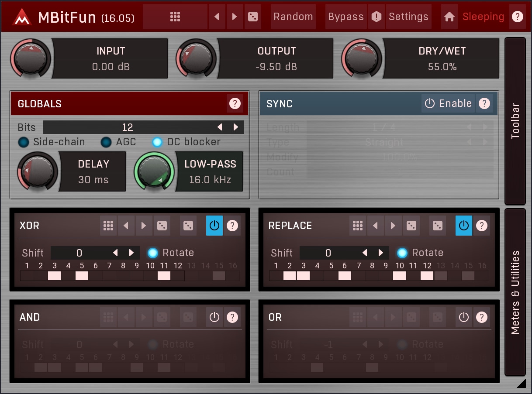
Task: Open the GLOBALS help question mark
Action: pyautogui.click(x=235, y=103)
